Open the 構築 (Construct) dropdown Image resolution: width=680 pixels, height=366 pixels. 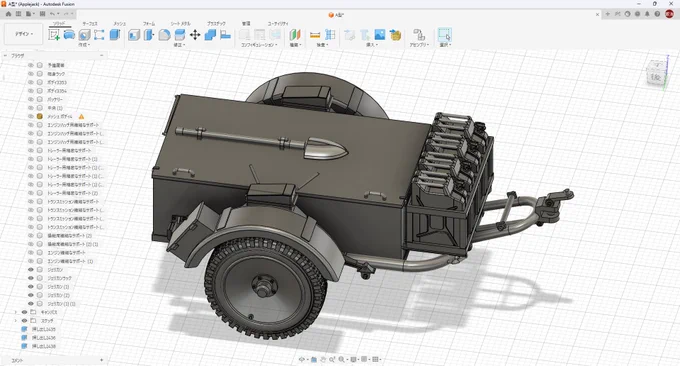(x=295, y=45)
